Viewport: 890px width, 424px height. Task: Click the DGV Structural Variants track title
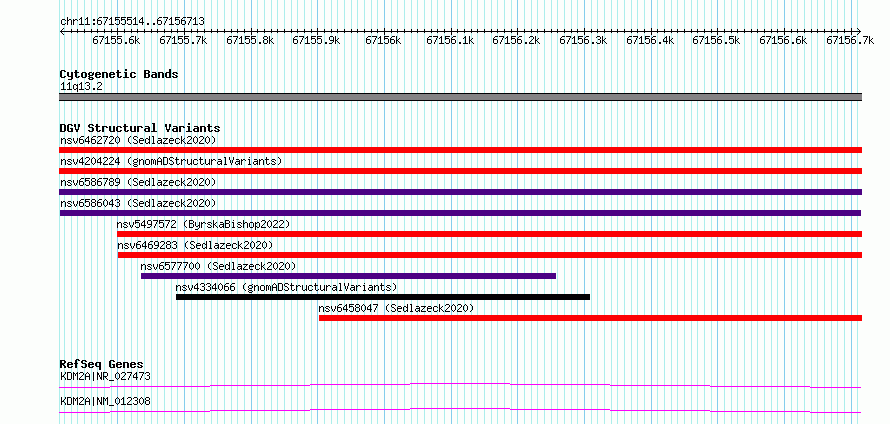140,128
